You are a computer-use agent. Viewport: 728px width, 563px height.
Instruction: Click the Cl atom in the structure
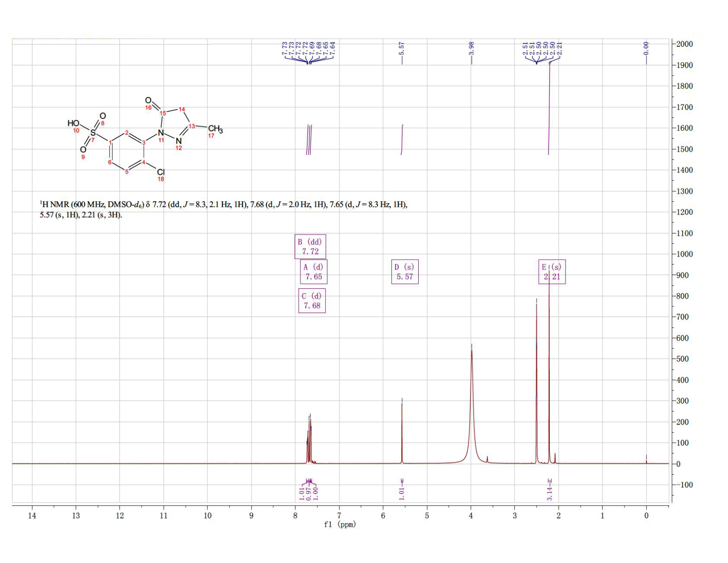(161, 172)
